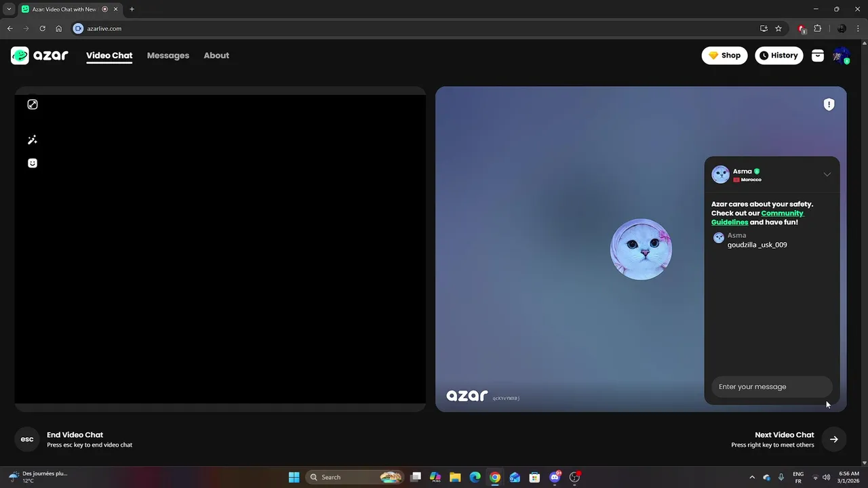The height and width of the screenshot is (488, 868).
Task: Open the weather widget showing 12°C
Action: click(x=37, y=477)
